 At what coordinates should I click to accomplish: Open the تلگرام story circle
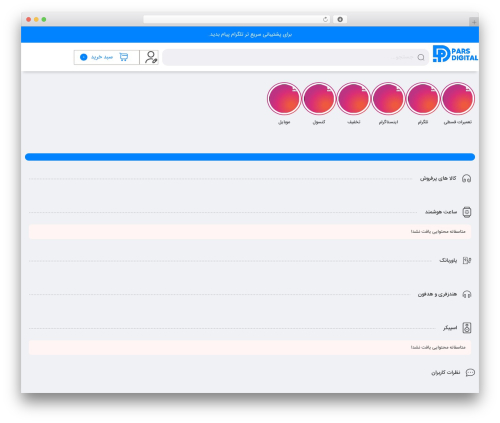pos(423,99)
